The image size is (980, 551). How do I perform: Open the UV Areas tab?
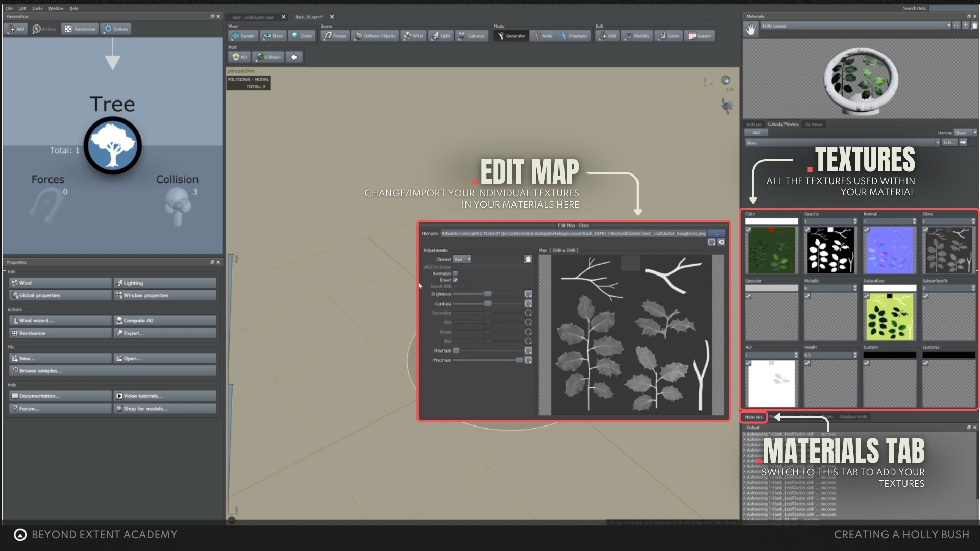814,124
